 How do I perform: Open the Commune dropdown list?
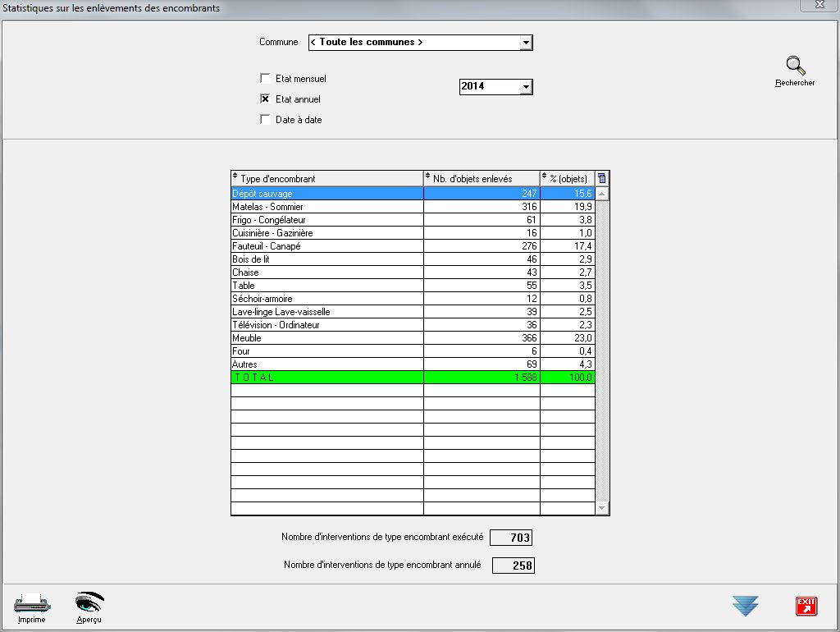pos(526,43)
